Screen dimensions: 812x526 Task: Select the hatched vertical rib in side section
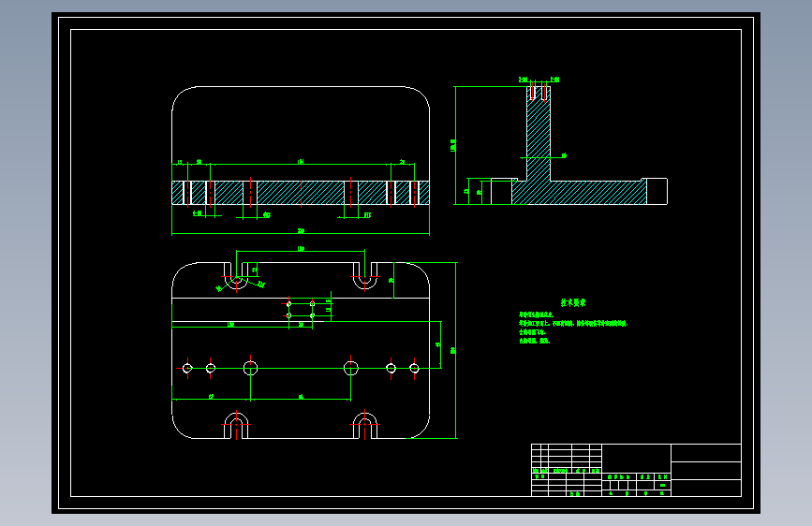(539, 134)
